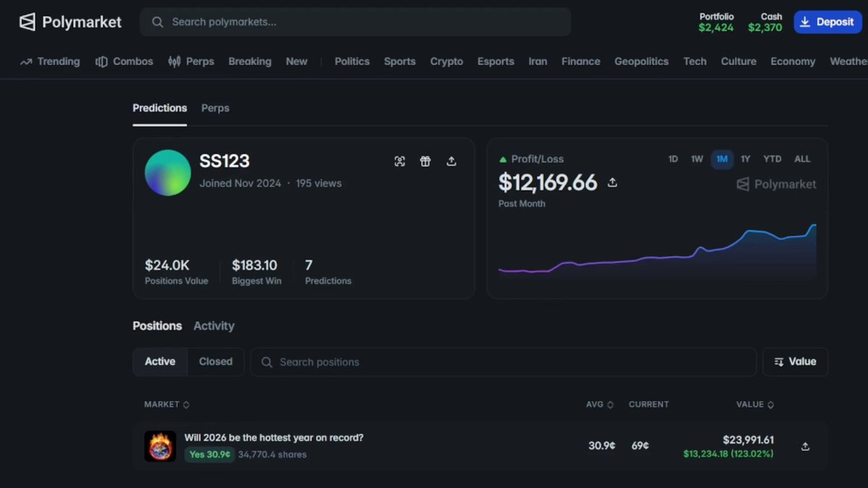Click the profit/loss line chart
This screenshot has width=868, height=488.
click(658, 252)
